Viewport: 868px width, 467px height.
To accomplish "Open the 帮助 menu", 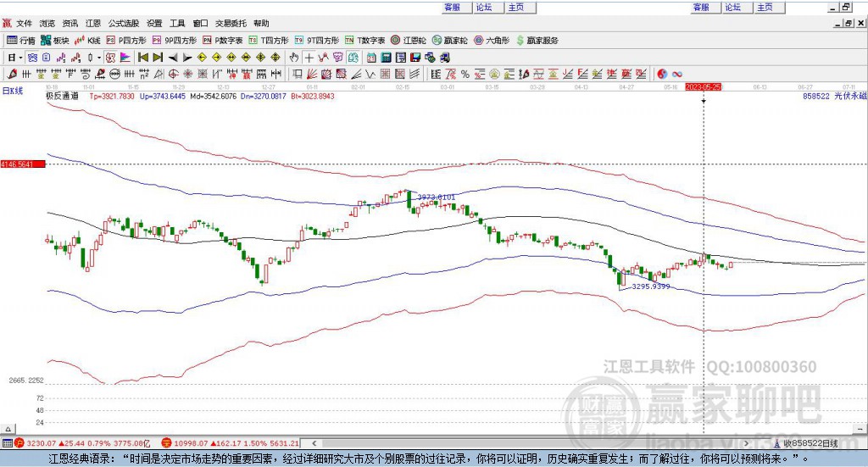I will 261,23.
